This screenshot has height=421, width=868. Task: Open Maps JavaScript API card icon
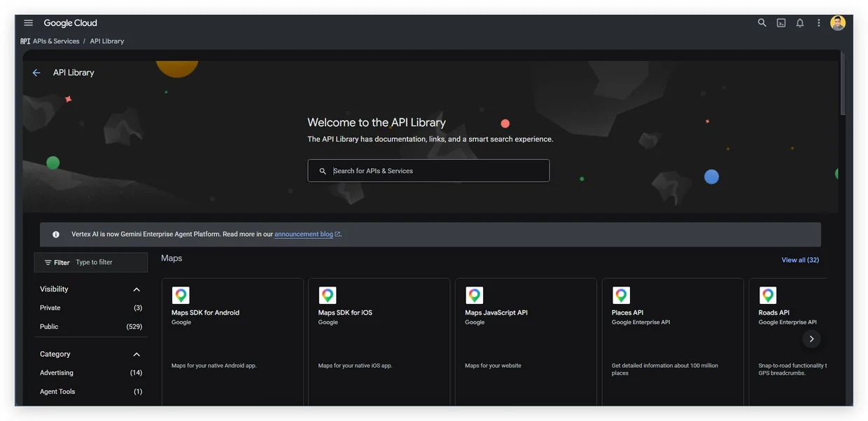click(475, 296)
